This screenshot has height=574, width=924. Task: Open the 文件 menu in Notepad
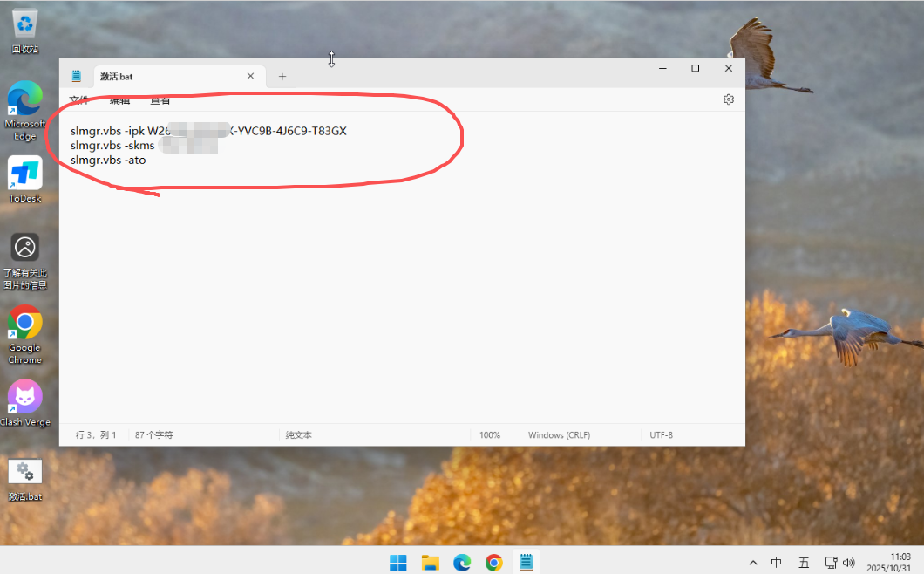tap(79, 100)
